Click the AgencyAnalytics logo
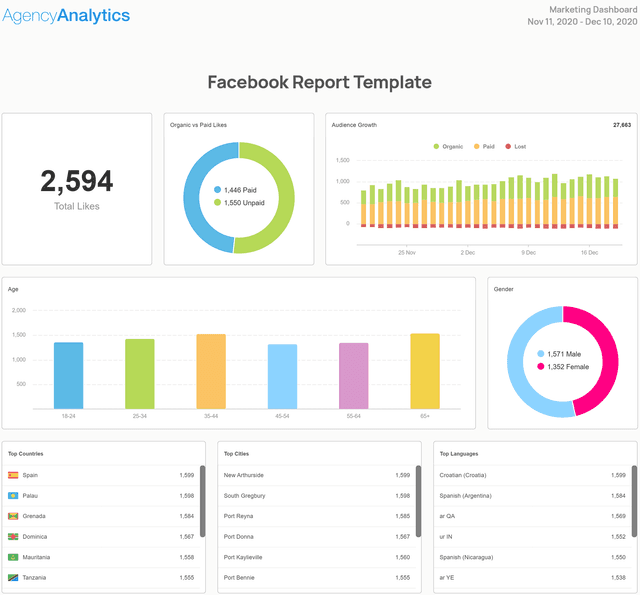640x595 pixels. (x=66, y=16)
